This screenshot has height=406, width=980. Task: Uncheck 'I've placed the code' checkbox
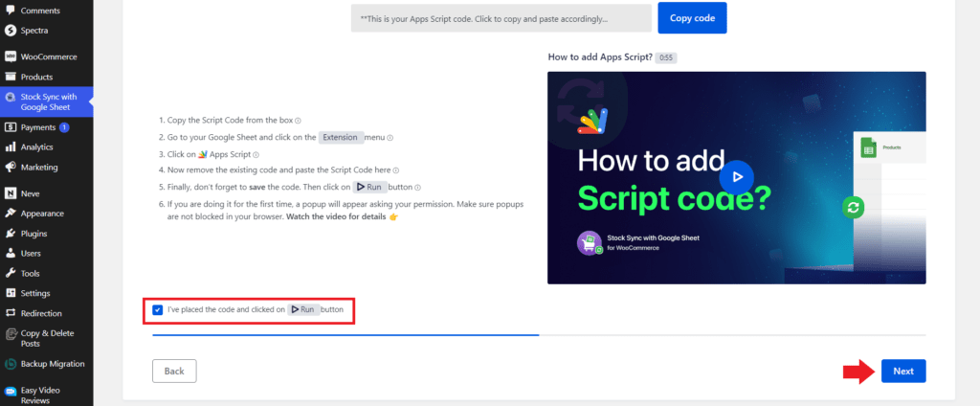(x=158, y=309)
